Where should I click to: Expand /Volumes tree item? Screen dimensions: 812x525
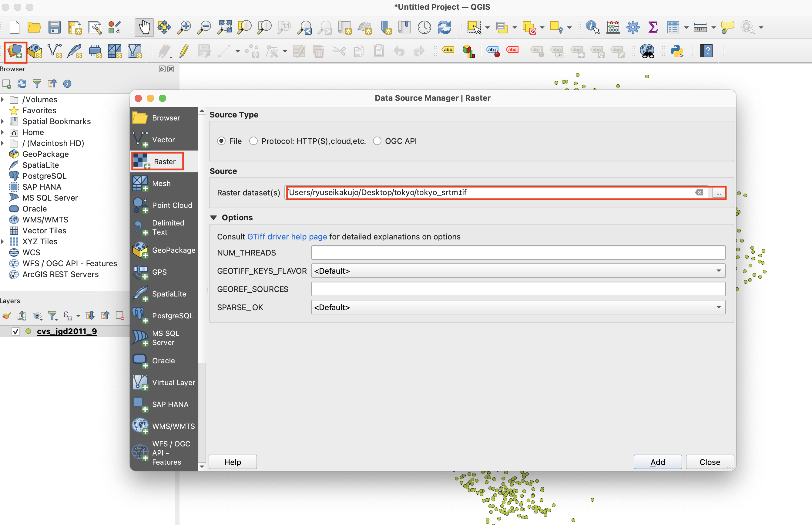coord(3,100)
